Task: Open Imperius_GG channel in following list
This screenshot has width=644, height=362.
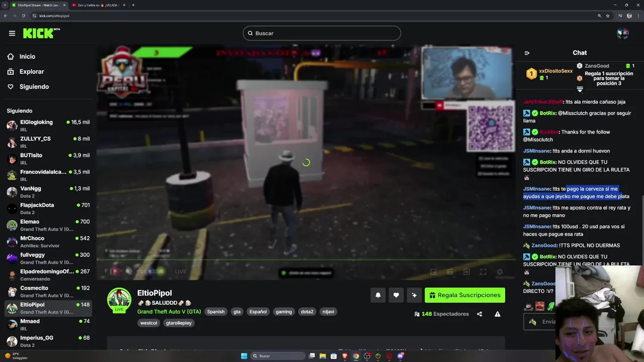Action: pos(48,341)
